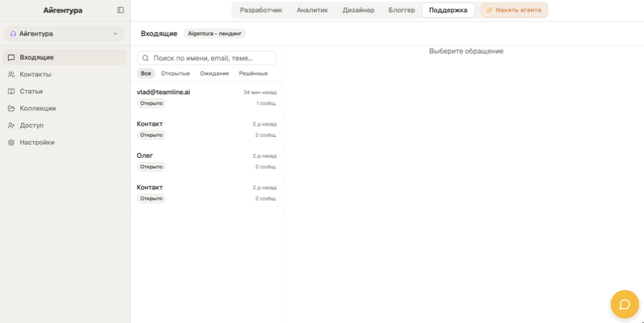Open Доступ via its add-user icon

(x=11, y=126)
